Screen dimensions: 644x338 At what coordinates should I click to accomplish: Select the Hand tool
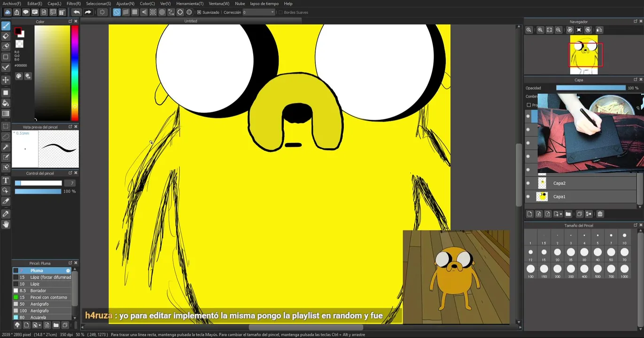click(6, 224)
